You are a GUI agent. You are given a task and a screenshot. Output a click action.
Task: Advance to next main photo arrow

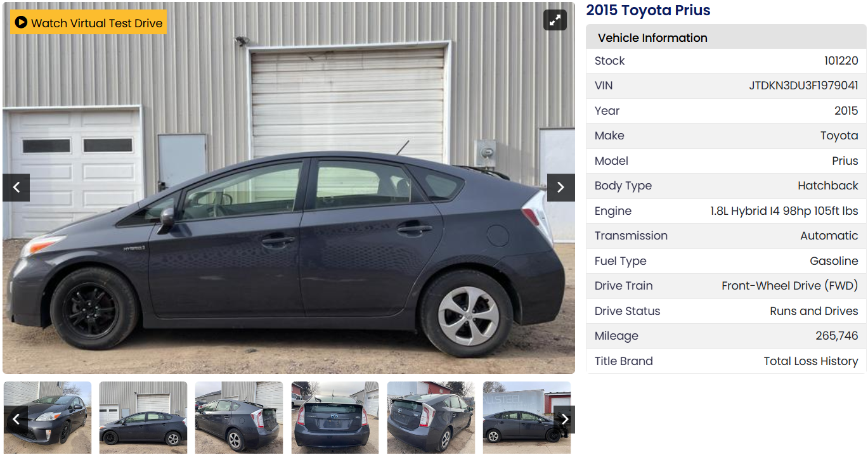(560, 188)
